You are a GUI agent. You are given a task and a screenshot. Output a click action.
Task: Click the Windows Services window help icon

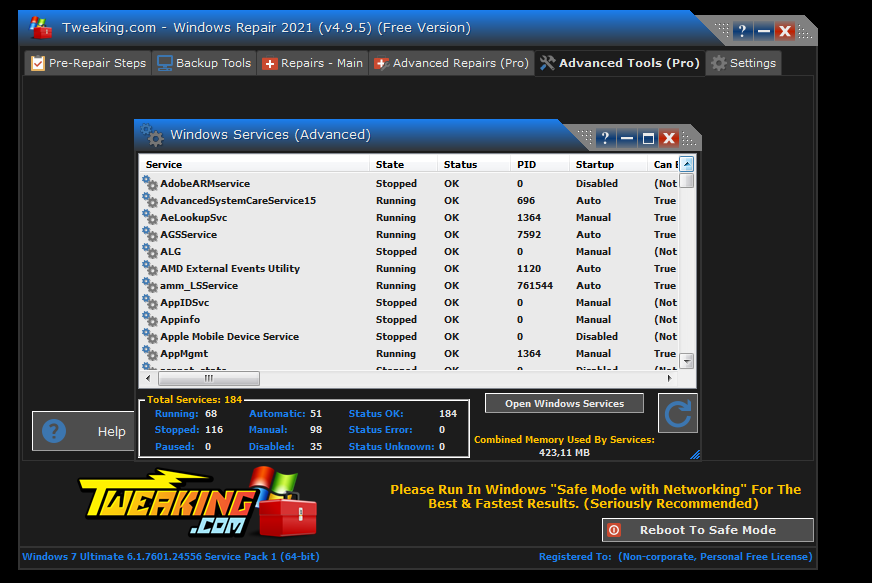point(605,138)
